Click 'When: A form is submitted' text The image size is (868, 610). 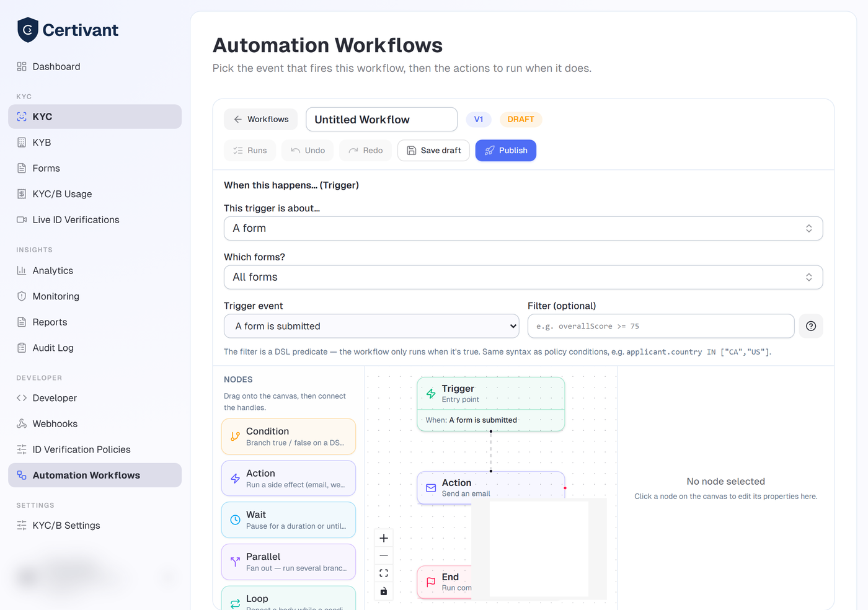[471, 420]
